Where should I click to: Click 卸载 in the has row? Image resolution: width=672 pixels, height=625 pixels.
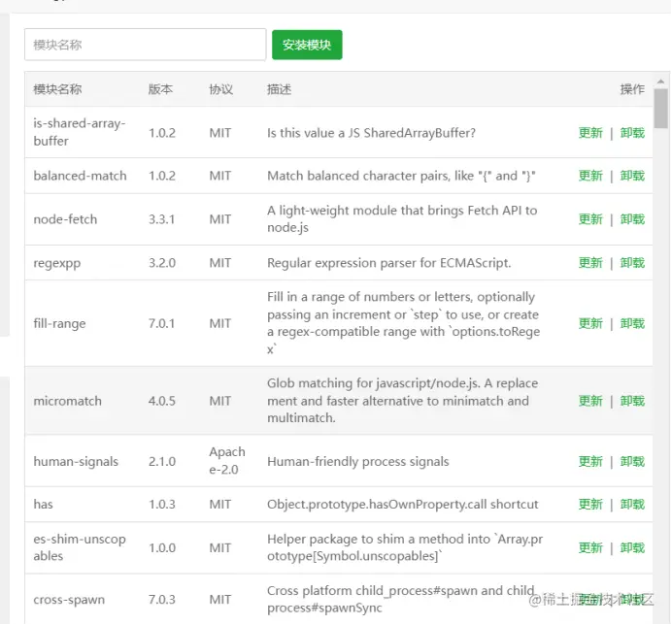632,505
